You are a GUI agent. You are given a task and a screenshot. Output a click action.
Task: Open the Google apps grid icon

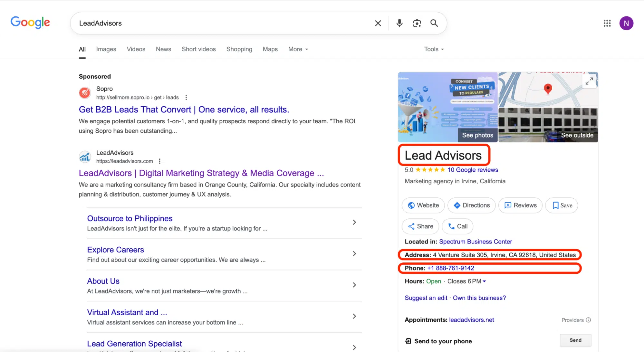click(x=607, y=23)
